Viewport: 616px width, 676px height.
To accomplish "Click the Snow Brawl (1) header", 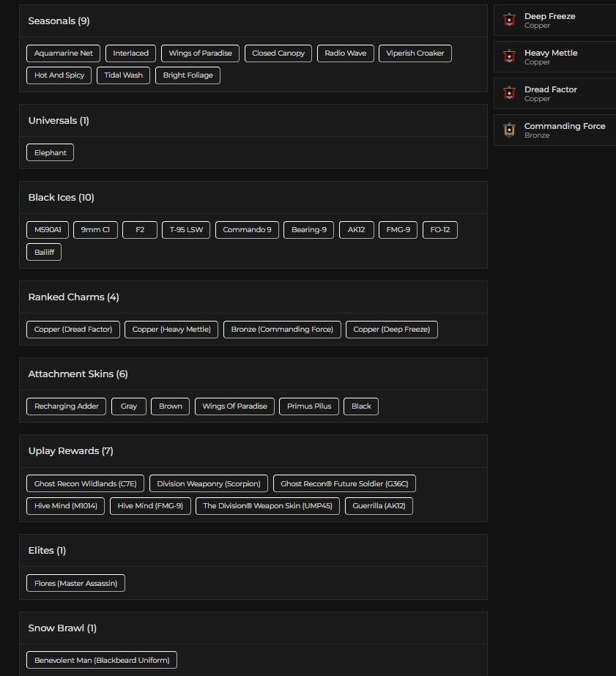I will point(62,628).
